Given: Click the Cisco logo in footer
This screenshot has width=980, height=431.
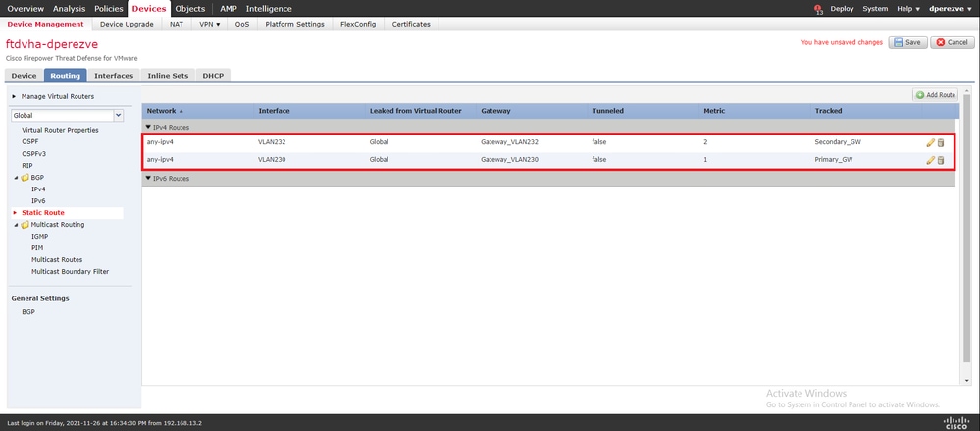Looking at the screenshot, I should (x=956, y=422).
